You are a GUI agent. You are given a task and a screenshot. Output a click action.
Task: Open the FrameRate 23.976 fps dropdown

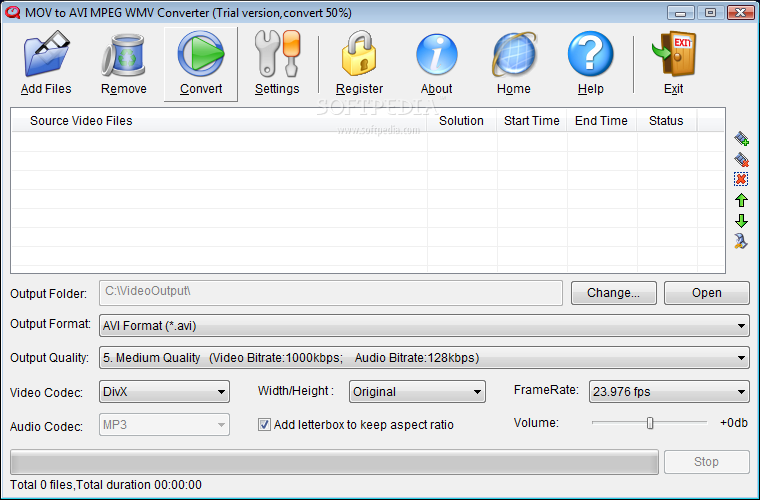click(x=669, y=391)
